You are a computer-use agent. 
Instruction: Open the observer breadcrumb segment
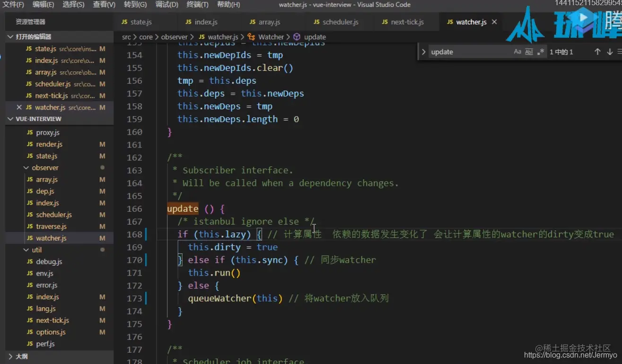point(175,37)
